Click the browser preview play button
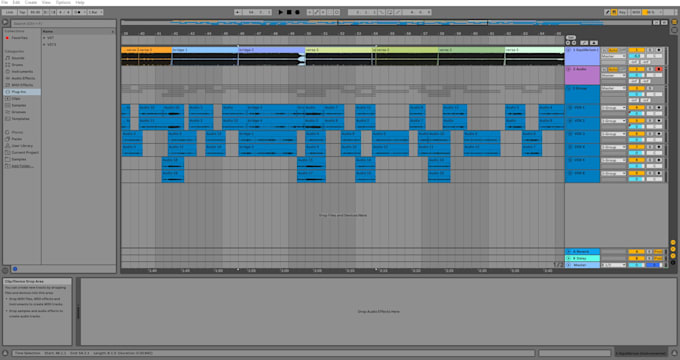680x360 pixels. pos(15,269)
